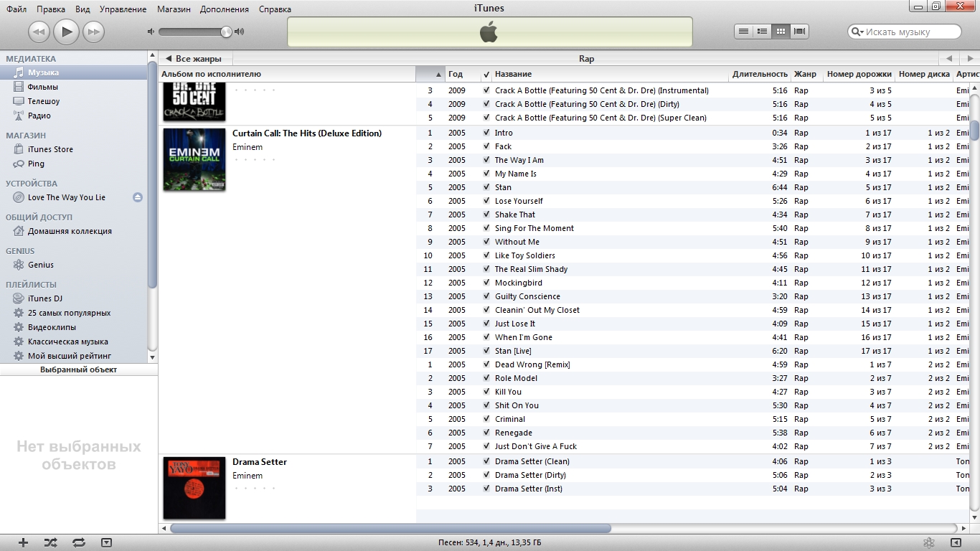Viewport: 980px width, 551px height.
Task: Open the Магазин menu
Action: tap(172, 9)
